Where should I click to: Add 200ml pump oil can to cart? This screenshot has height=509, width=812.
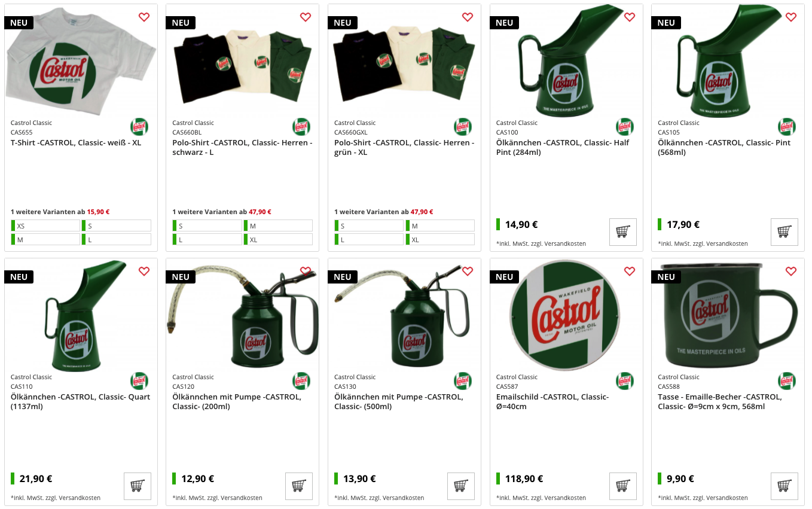[x=299, y=486]
